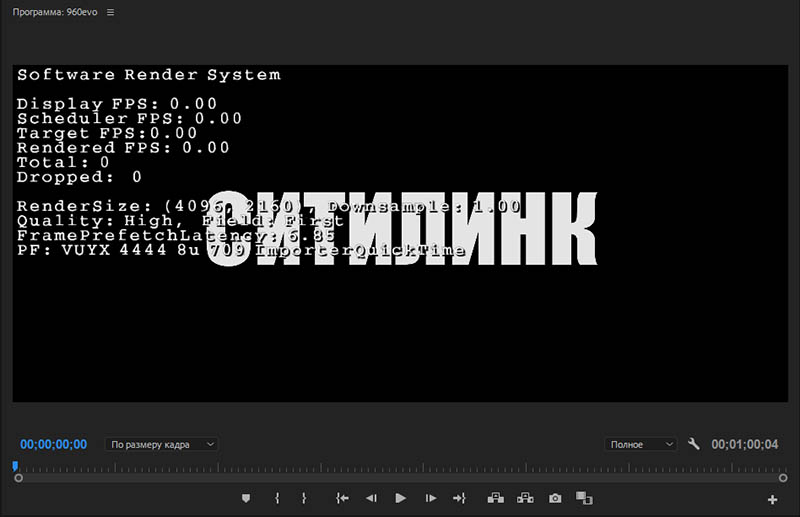
Task: Click the "Display FPS: 0.00" line
Action: coord(117,104)
